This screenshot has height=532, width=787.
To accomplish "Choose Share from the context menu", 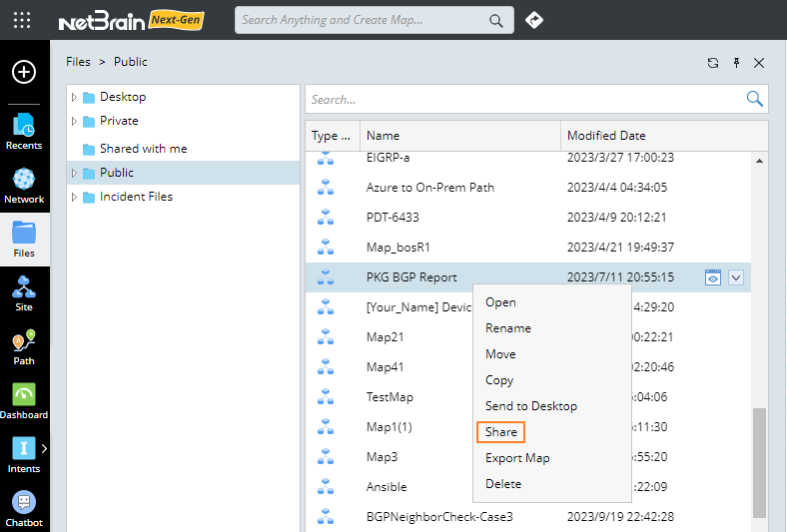I will [x=501, y=432].
